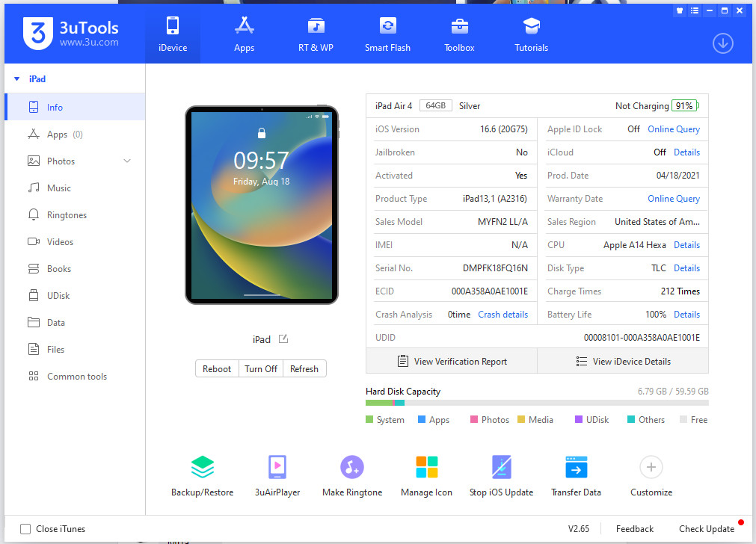Click Customize plus icon

[x=651, y=467]
